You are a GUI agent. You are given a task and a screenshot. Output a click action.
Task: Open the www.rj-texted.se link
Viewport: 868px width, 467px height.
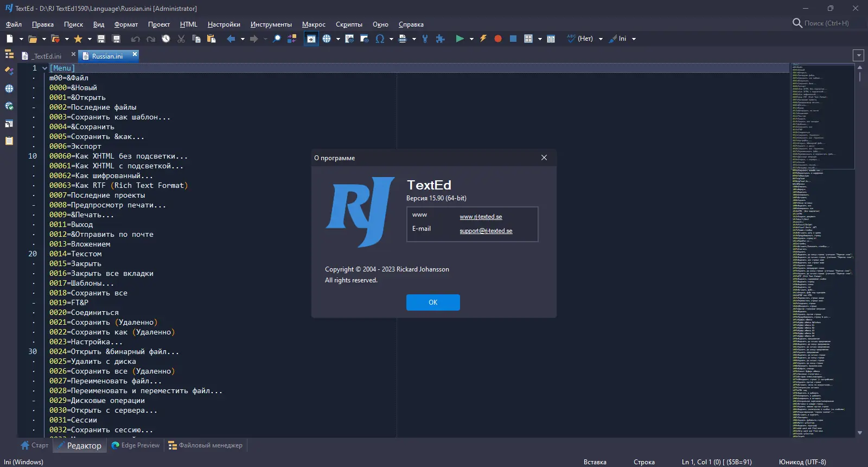pyautogui.click(x=481, y=217)
